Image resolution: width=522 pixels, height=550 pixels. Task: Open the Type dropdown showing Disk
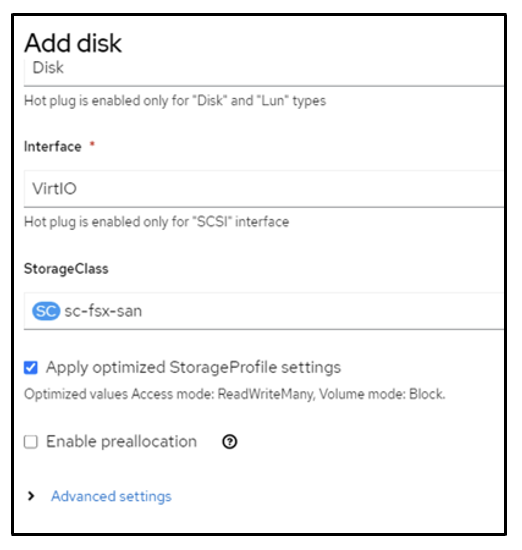pyautogui.click(x=264, y=72)
